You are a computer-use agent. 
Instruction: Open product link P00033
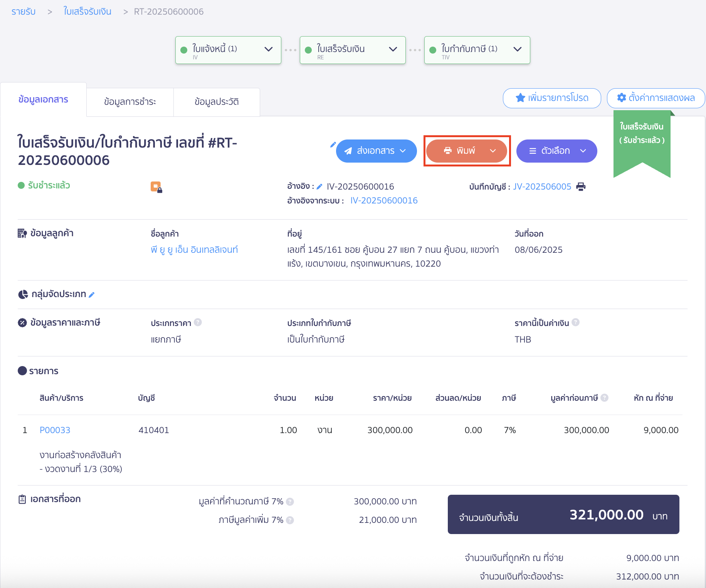[x=55, y=430]
